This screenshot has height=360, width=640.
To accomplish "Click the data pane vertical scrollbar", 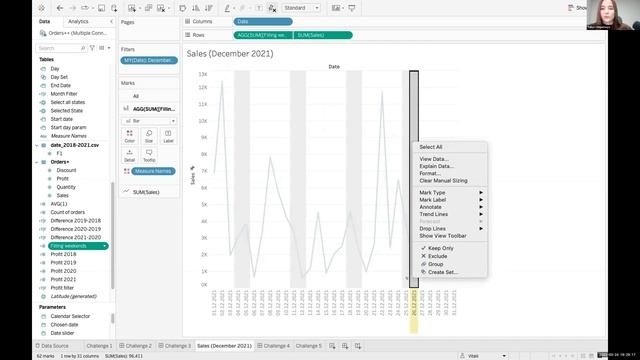I will pos(113,235).
